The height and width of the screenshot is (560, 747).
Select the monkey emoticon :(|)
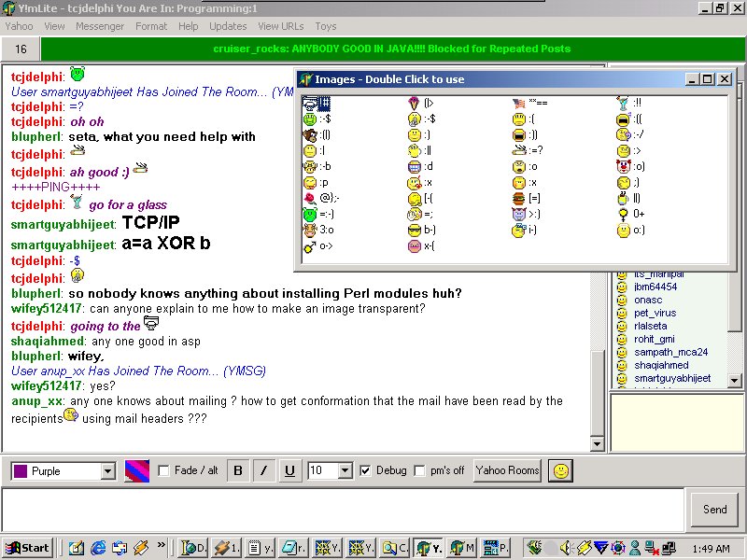coord(317,135)
